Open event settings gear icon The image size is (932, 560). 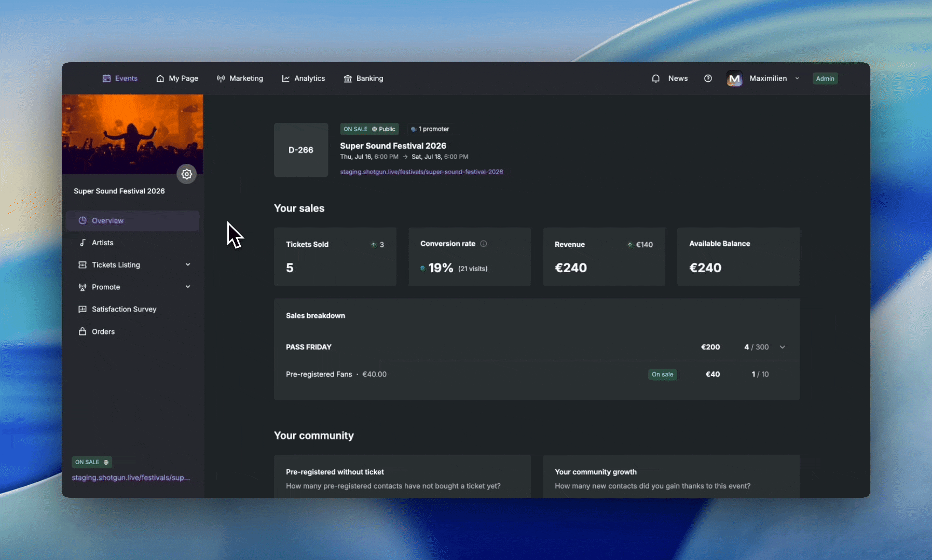pos(187,174)
